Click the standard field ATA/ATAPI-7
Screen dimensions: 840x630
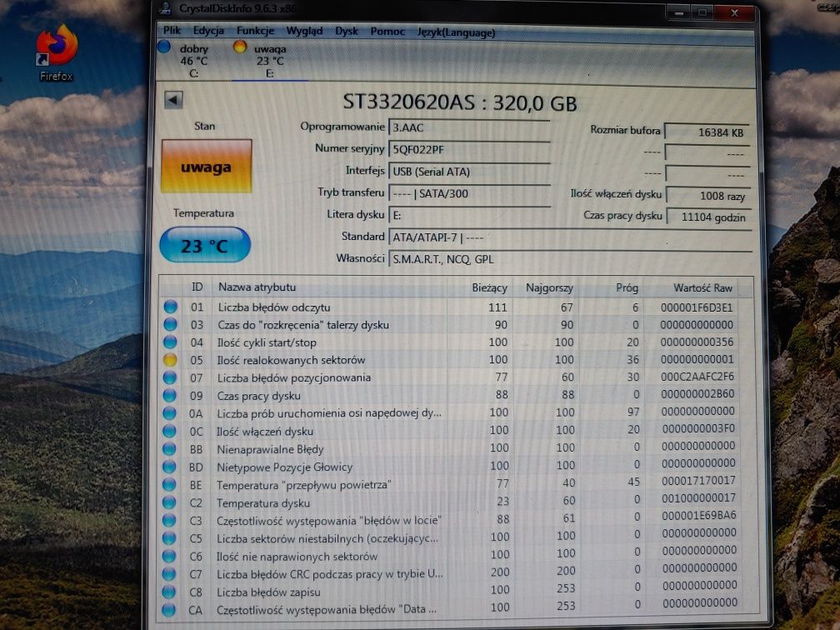tap(570, 237)
